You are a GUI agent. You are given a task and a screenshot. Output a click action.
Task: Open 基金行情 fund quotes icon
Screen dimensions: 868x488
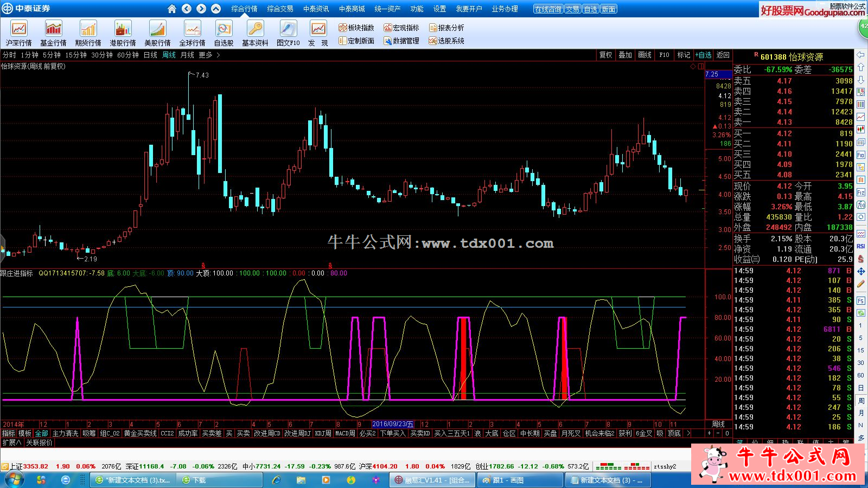[x=54, y=33]
